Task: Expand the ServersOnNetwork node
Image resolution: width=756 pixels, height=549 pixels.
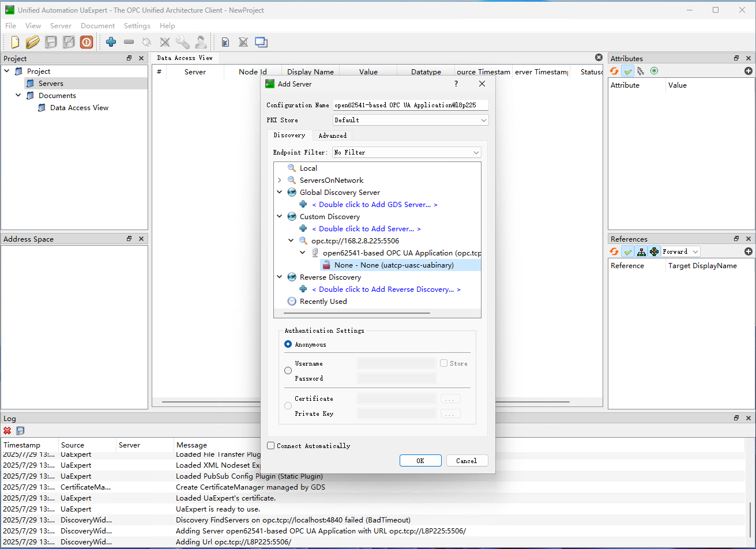Action: pos(280,181)
